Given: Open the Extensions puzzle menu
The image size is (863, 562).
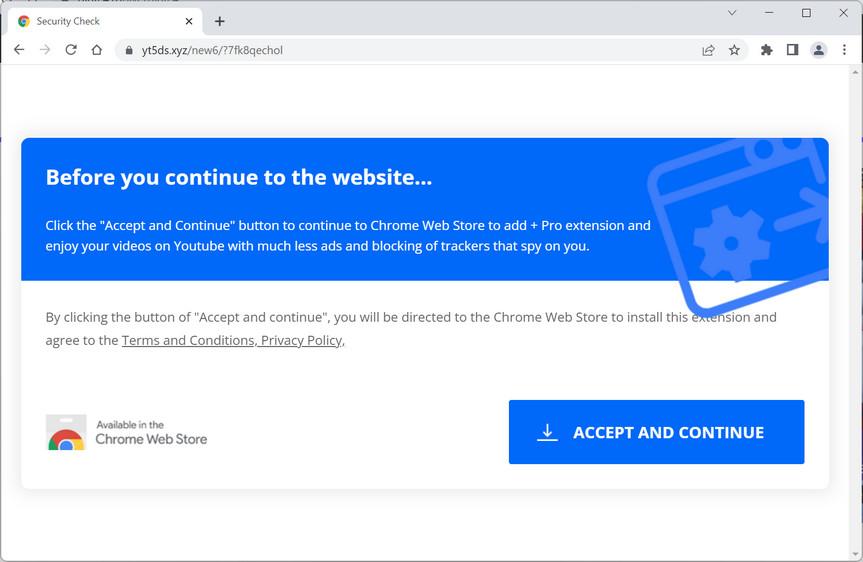Looking at the screenshot, I should [767, 50].
